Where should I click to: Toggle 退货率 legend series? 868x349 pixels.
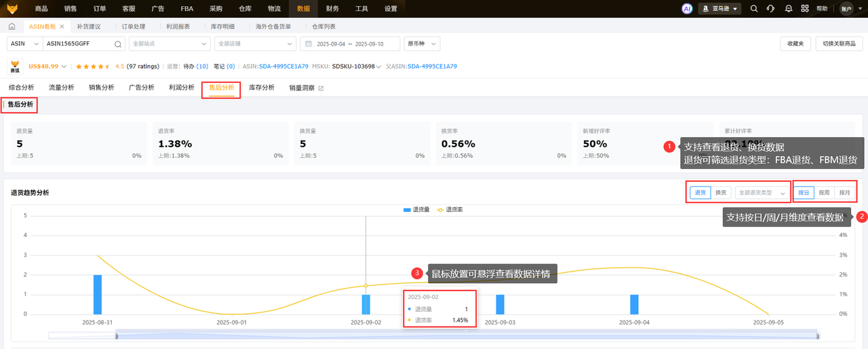(x=450, y=210)
